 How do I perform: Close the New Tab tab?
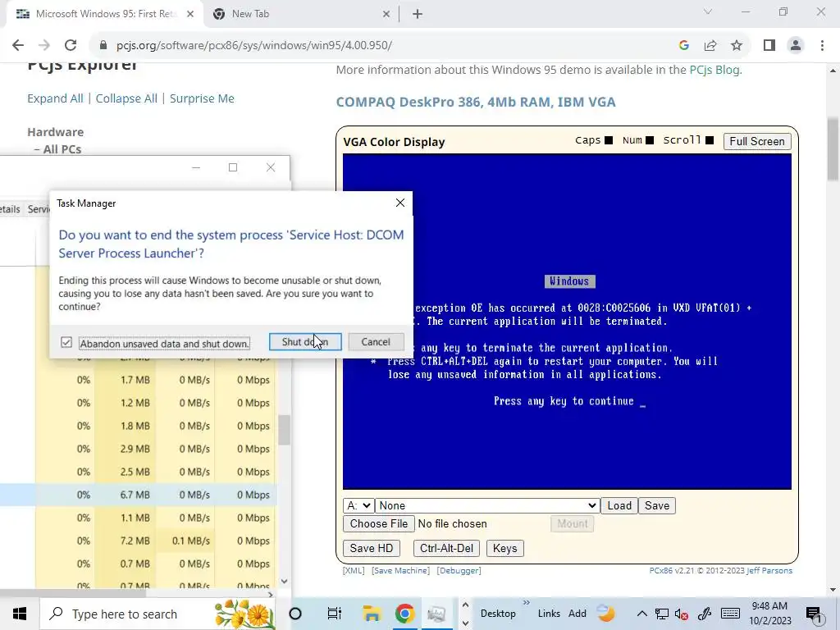click(386, 14)
